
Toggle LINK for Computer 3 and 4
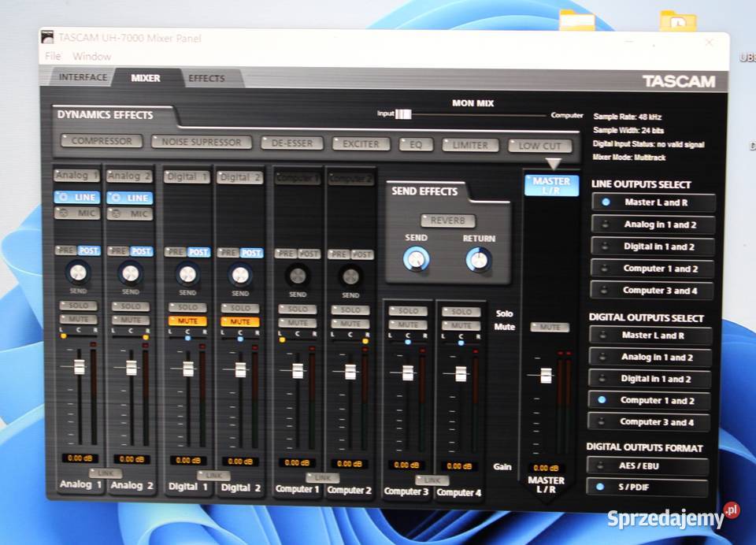(432, 480)
